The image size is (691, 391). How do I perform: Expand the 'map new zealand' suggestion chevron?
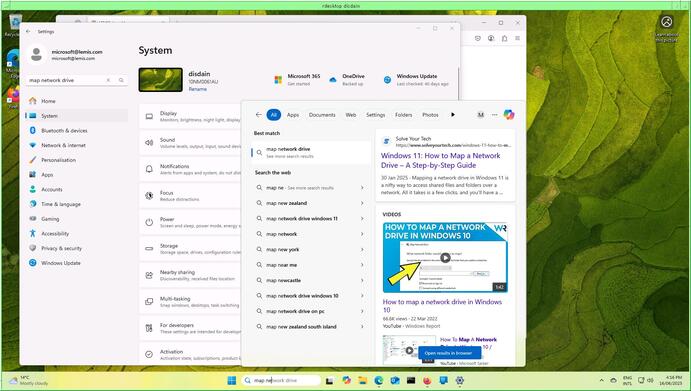pyautogui.click(x=362, y=203)
